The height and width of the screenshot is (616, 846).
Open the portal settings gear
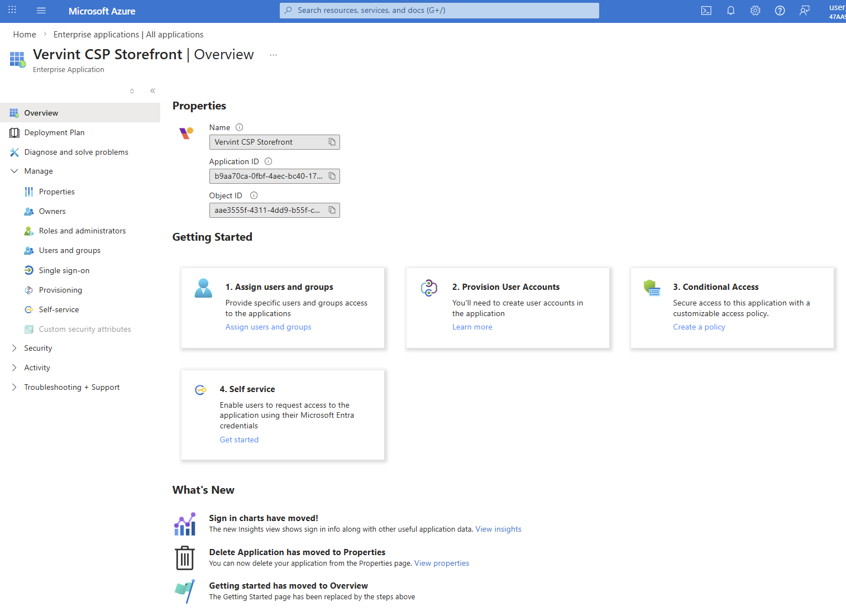pos(755,10)
